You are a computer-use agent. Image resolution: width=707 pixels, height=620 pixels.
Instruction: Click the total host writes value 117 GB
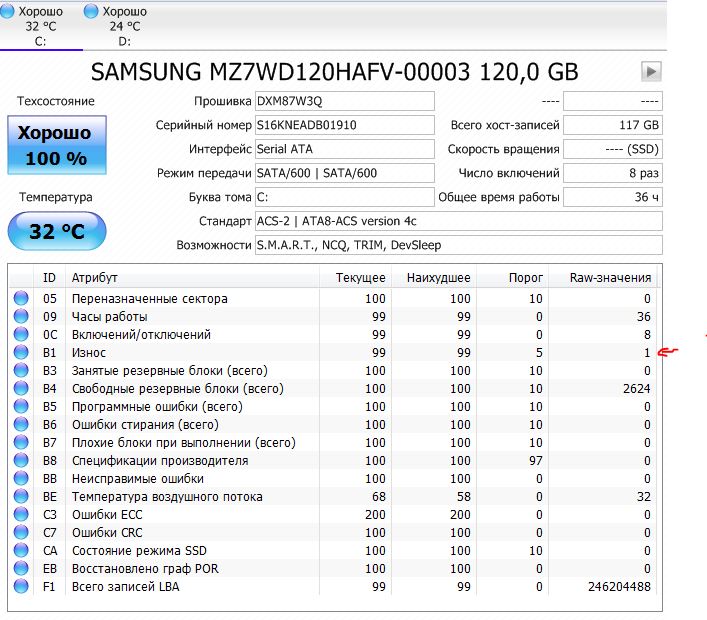click(x=613, y=125)
